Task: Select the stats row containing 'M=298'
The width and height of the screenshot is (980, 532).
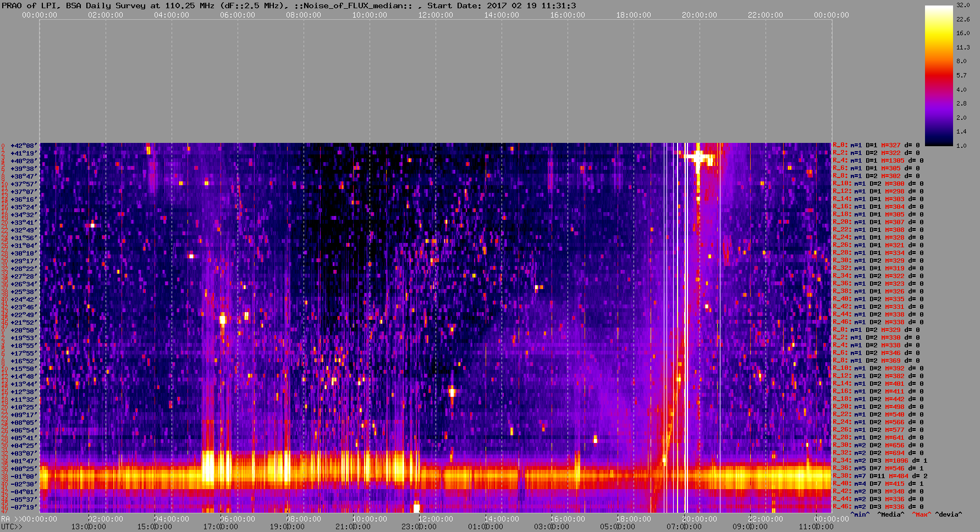Action: tap(878, 192)
